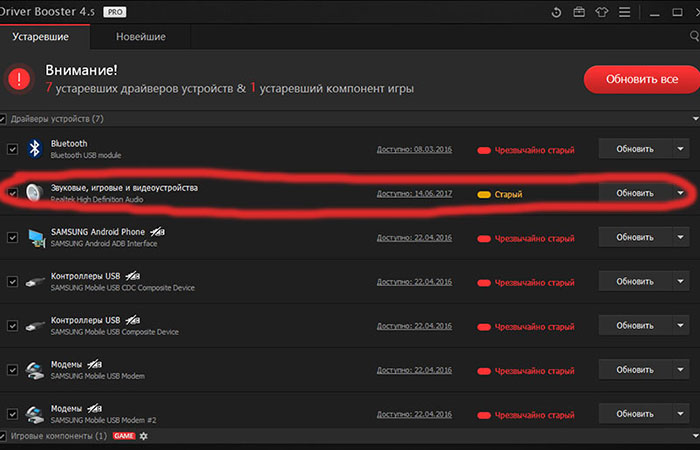700x450 pixels.
Task: Click the red warning exclamation icon
Action: 19,79
